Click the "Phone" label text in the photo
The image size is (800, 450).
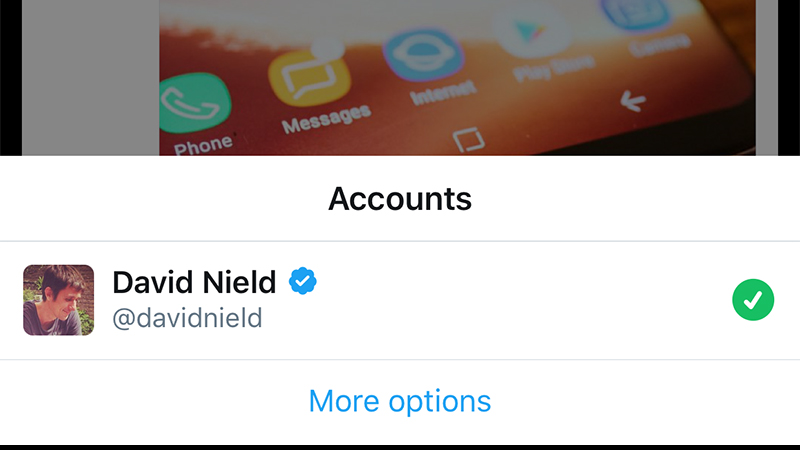click(203, 144)
